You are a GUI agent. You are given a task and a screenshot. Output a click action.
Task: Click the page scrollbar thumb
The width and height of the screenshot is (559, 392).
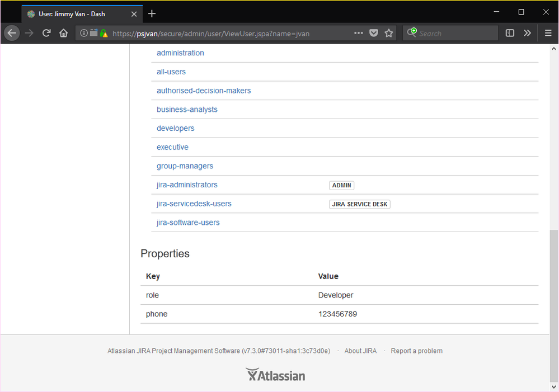coord(553,306)
